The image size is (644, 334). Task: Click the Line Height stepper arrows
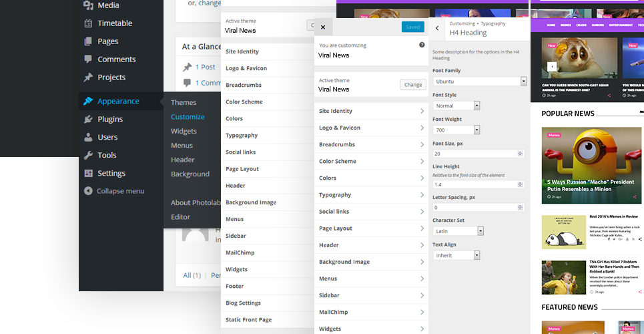tap(520, 184)
